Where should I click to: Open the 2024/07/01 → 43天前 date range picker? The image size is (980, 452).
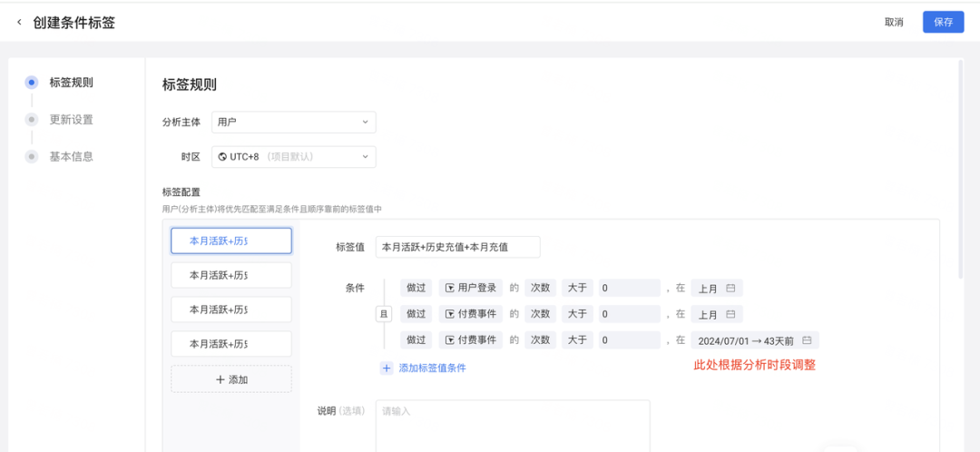[x=755, y=340]
